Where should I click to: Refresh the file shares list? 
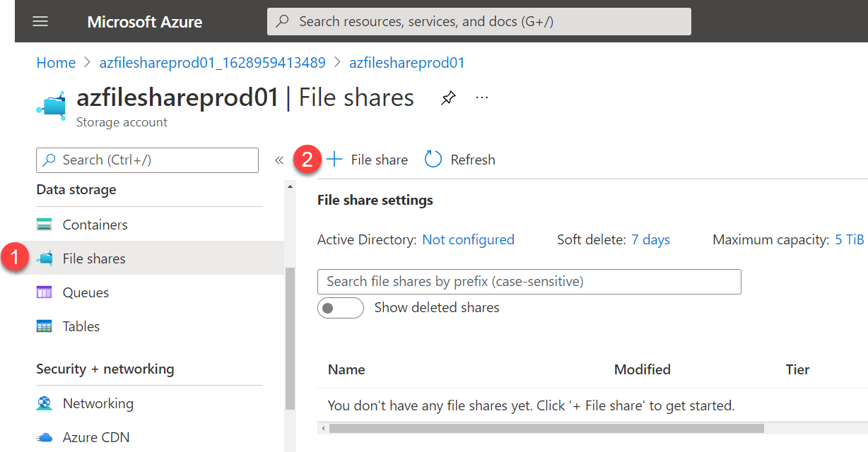[x=459, y=160]
